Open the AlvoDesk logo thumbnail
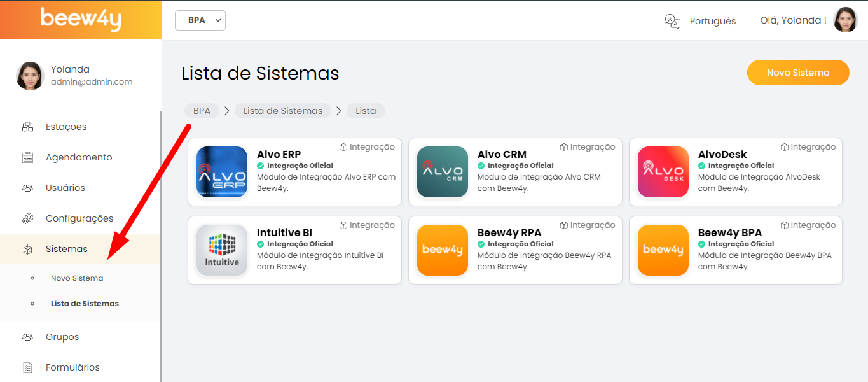This screenshot has height=382, width=868. tap(663, 172)
